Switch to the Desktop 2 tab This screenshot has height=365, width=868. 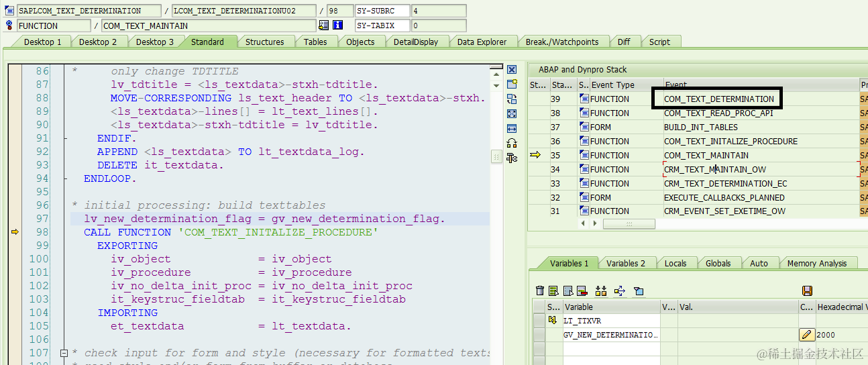pyautogui.click(x=98, y=42)
